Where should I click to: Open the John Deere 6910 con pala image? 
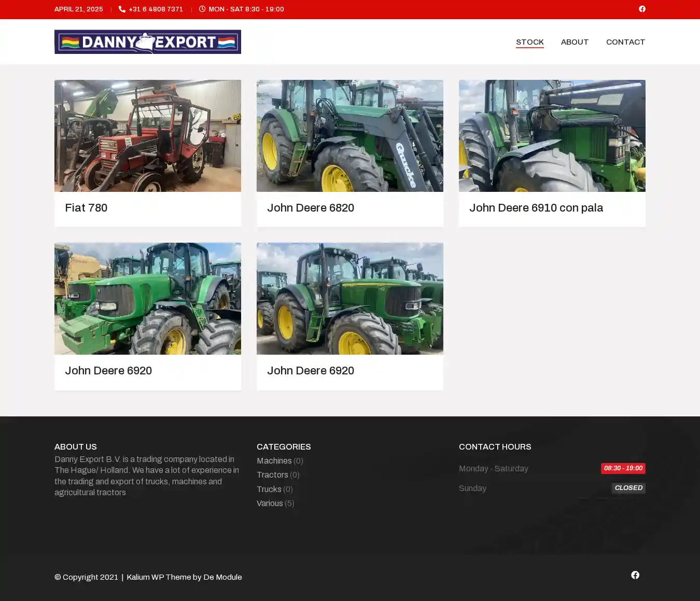pyautogui.click(x=552, y=136)
